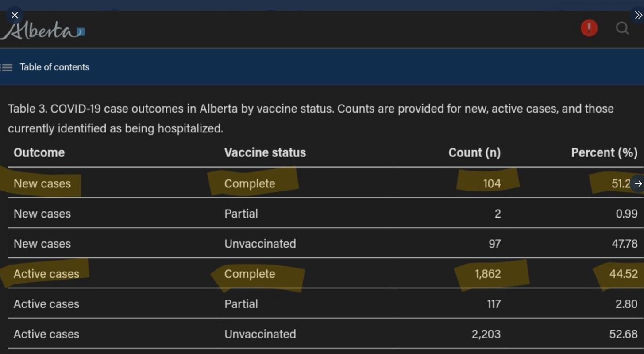Click the red alert exclamation icon
Image resolution: width=644 pixels, height=354 pixels.
click(589, 28)
